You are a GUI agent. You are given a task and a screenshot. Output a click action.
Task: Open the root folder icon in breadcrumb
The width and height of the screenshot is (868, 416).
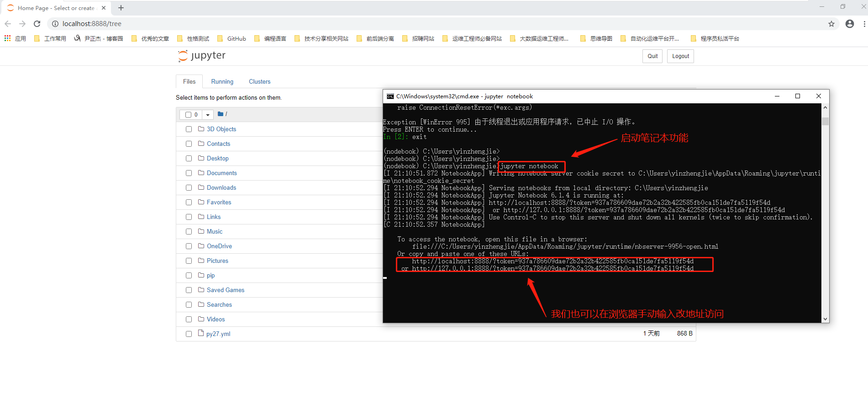(221, 114)
